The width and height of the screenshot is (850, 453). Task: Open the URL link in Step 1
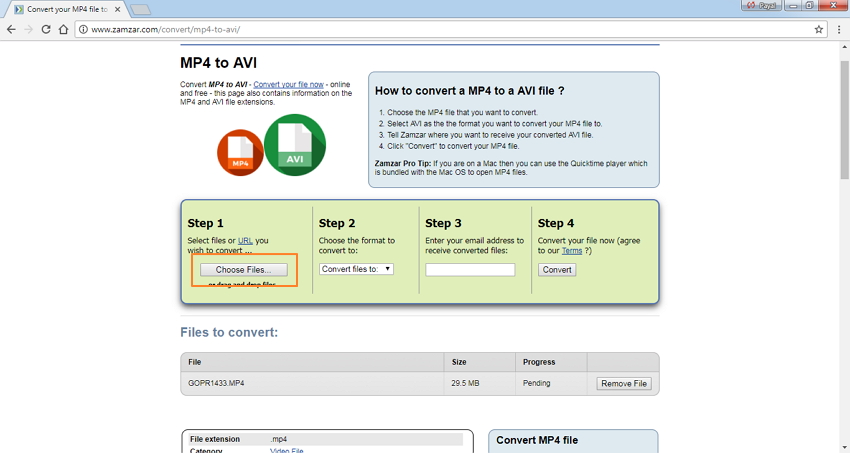tap(245, 241)
